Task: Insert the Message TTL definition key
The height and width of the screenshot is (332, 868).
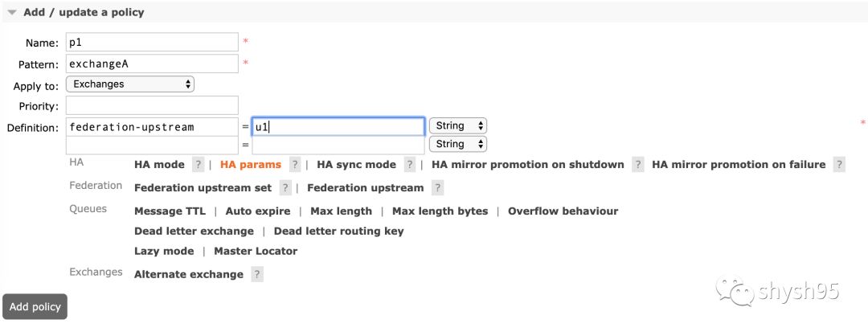Action: (170, 211)
